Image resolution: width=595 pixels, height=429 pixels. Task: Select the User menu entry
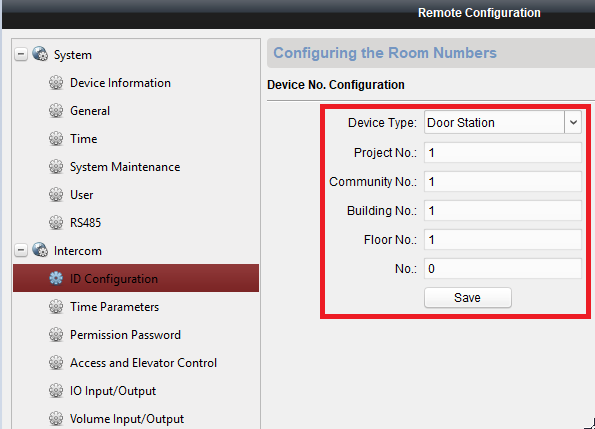tap(82, 195)
